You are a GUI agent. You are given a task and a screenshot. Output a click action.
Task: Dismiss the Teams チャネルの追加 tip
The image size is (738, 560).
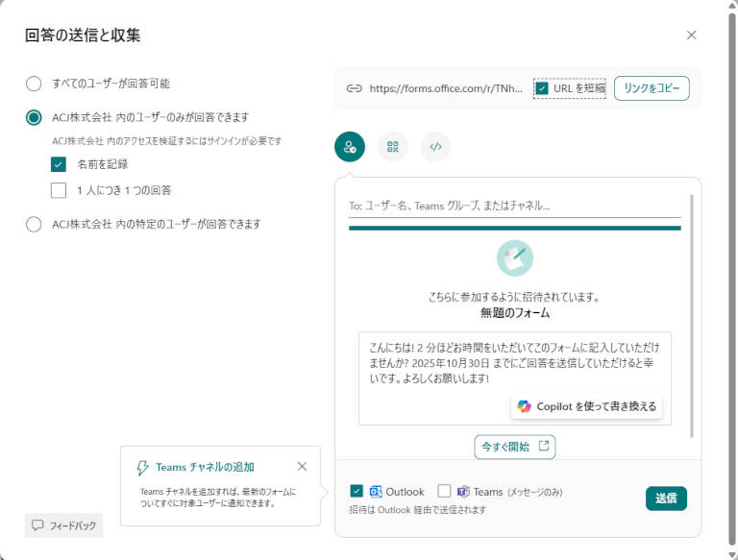(302, 466)
